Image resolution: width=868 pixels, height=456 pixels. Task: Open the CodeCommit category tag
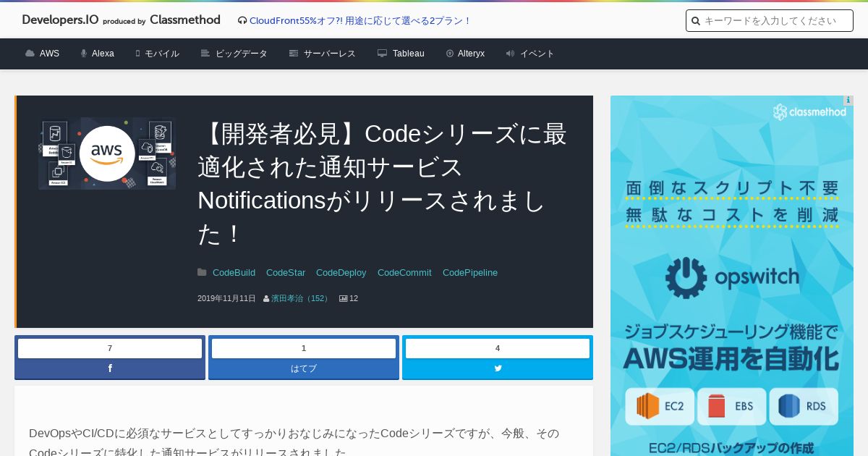click(404, 273)
